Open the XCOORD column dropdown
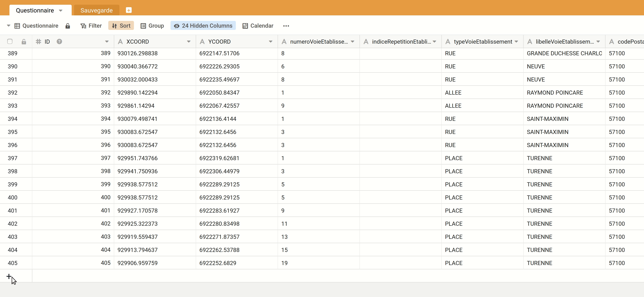 coord(189,42)
